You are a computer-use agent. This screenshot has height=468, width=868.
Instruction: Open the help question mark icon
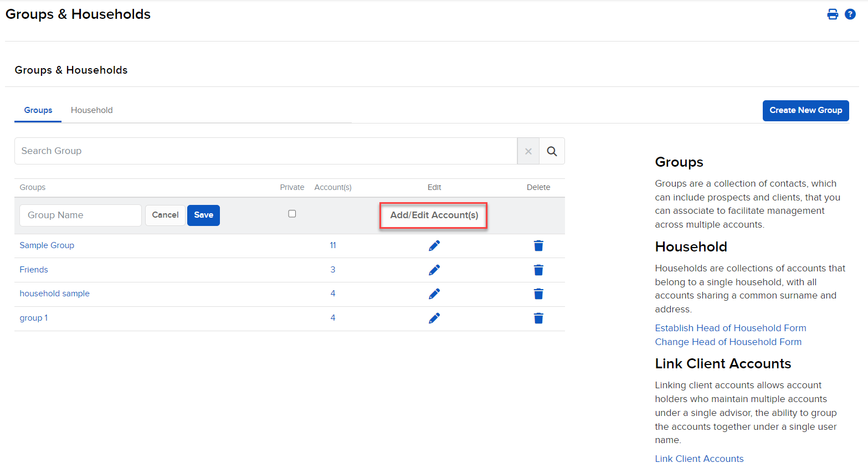pyautogui.click(x=850, y=14)
